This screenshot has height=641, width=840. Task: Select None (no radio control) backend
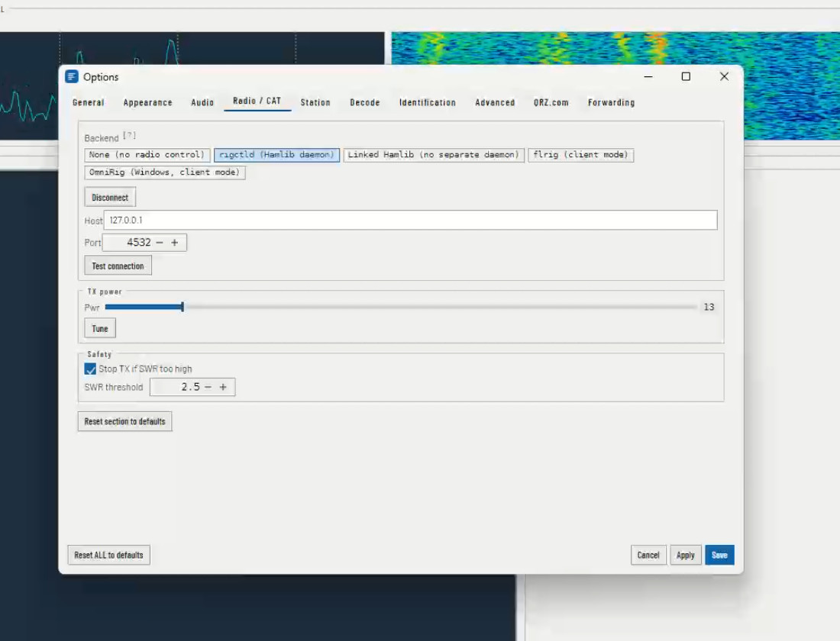pos(147,155)
